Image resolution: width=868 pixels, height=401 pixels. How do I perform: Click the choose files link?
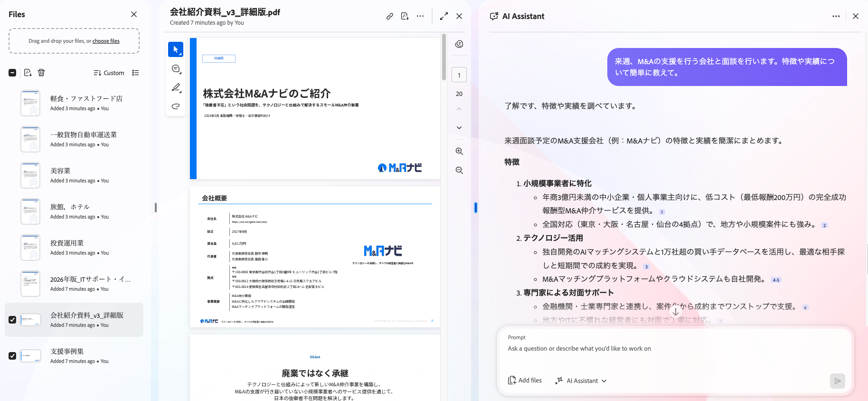tap(106, 41)
